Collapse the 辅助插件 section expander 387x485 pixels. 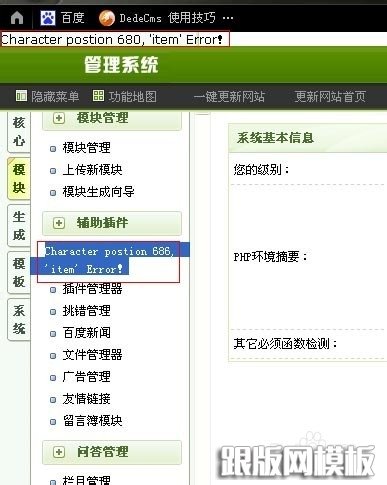click(59, 223)
